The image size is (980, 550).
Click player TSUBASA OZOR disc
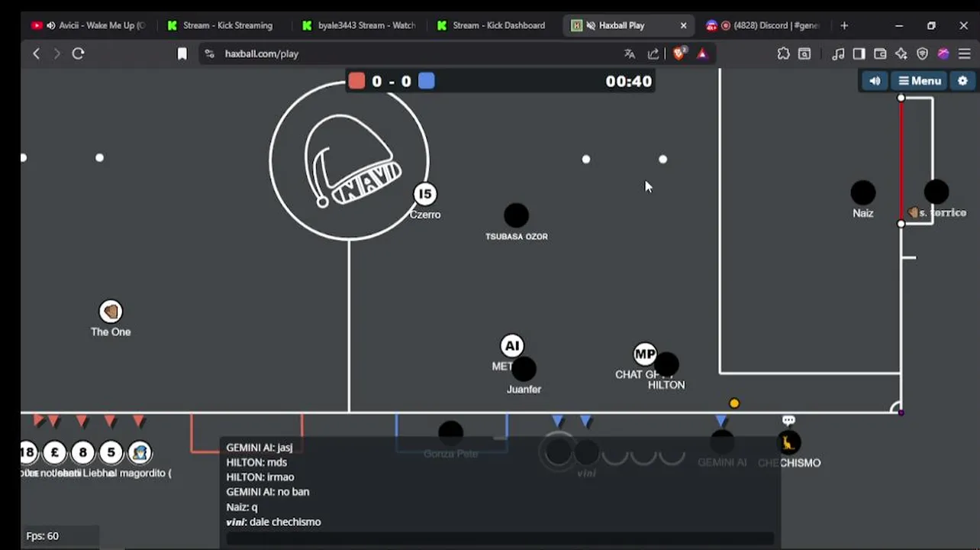click(x=517, y=215)
